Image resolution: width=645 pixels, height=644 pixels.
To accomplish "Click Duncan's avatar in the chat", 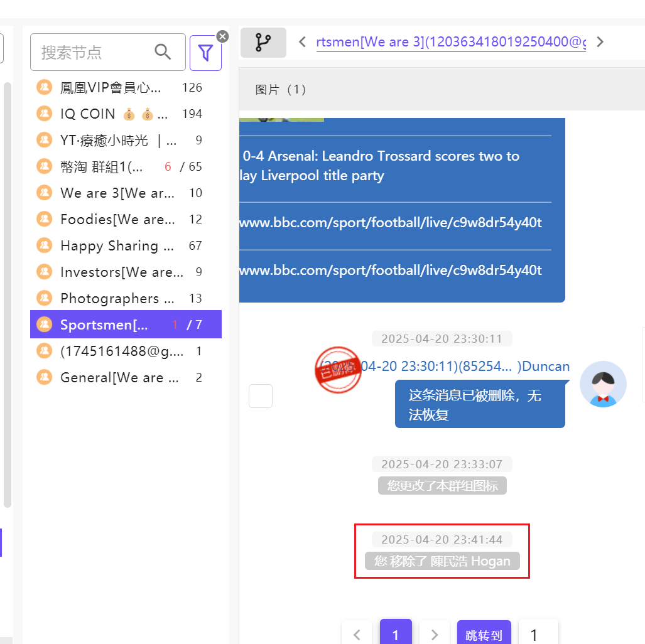I will (602, 384).
